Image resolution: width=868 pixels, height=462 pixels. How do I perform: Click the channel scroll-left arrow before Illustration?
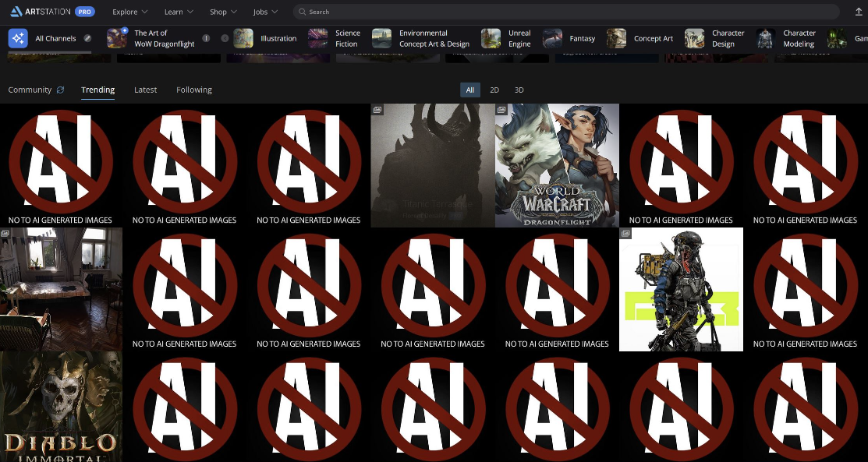(x=225, y=38)
